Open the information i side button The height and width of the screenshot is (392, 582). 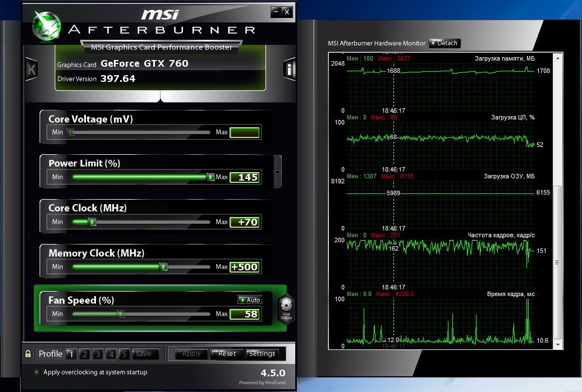point(289,69)
